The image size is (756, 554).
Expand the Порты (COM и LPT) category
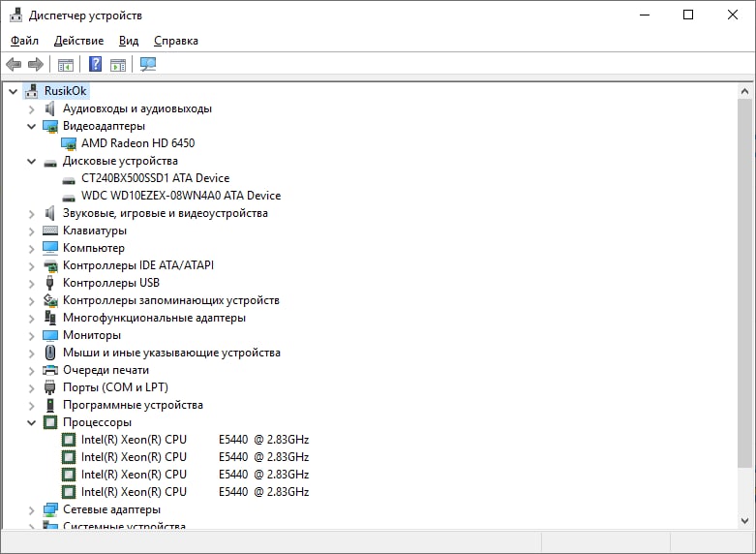(x=32, y=388)
